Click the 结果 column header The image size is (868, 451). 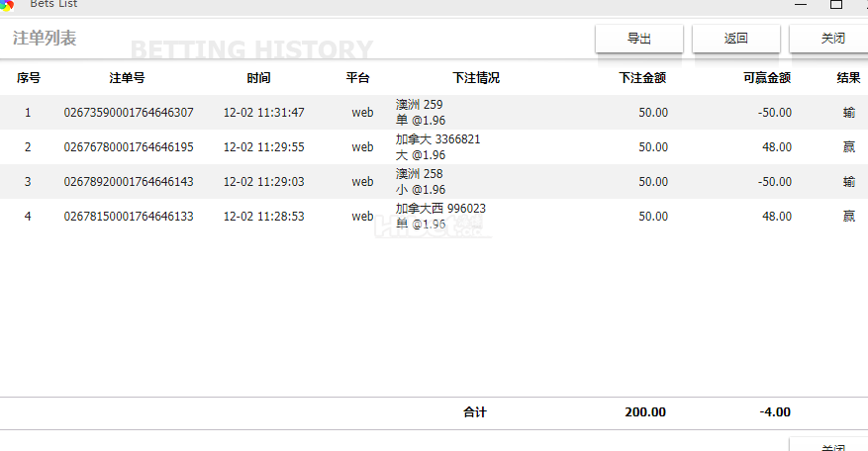click(x=848, y=78)
